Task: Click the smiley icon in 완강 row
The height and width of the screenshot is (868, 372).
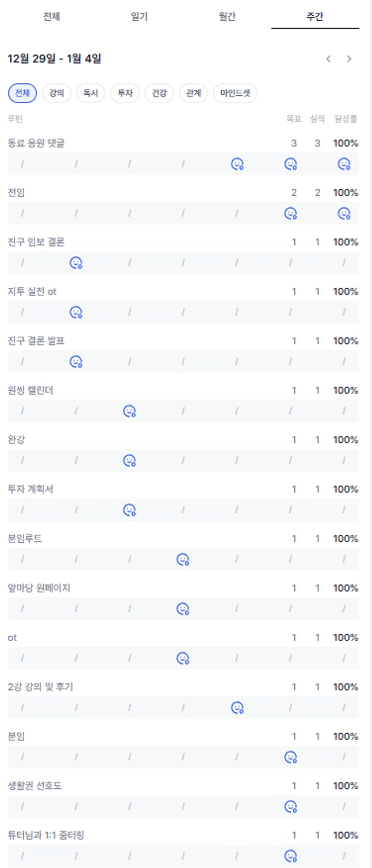Action: (130, 461)
